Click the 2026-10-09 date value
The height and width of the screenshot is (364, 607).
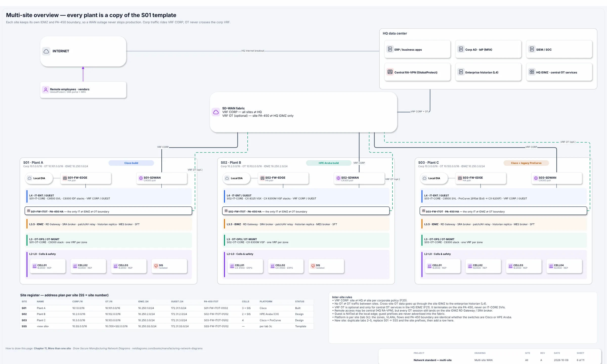click(561, 360)
